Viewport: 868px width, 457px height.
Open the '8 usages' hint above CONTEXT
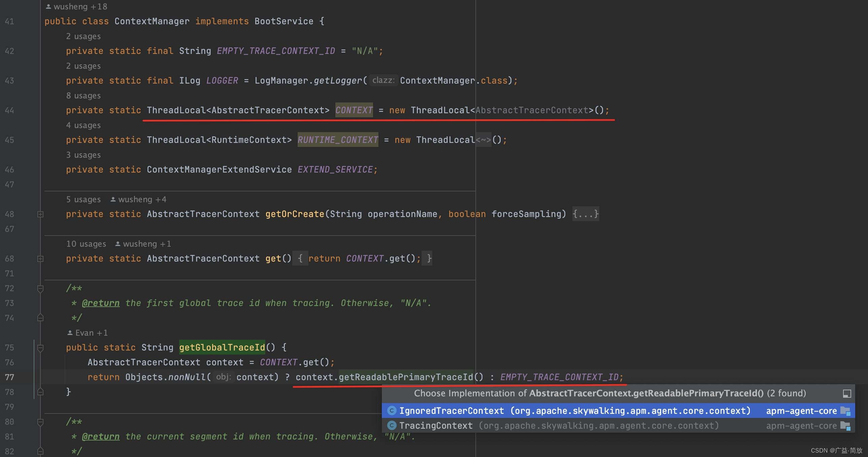click(x=83, y=96)
